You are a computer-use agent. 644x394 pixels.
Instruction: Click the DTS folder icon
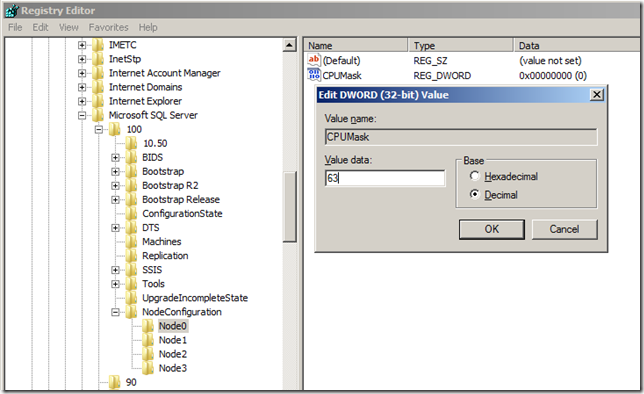click(131, 228)
